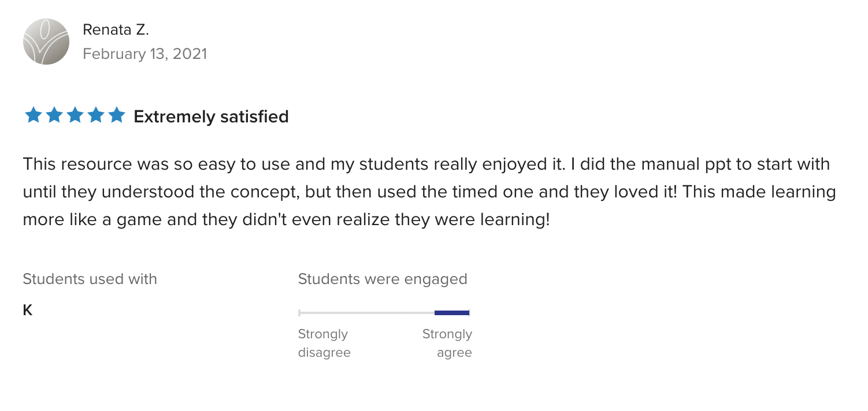This screenshot has width=868, height=411.
Task: Click Renata Z.'s profile avatar
Action: pos(46,42)
